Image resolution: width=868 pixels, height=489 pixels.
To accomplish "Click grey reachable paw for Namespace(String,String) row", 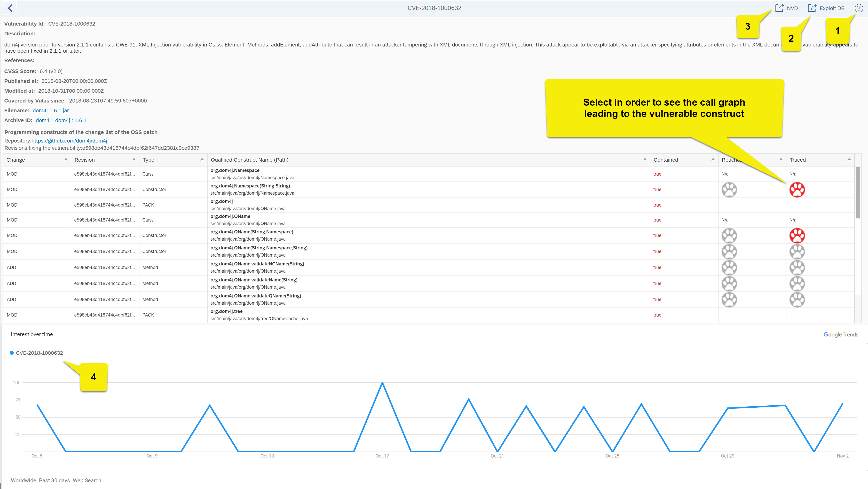I will (729, 190).
